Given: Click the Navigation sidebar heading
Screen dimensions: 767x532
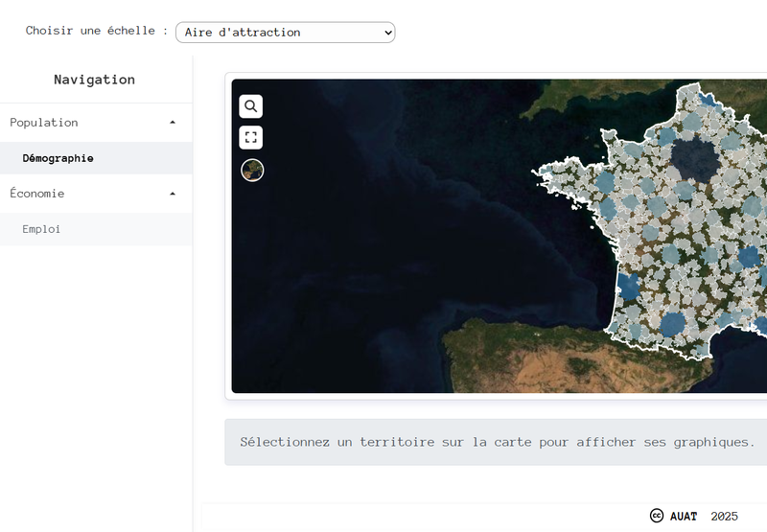Looking at the screenshot, I should pyautogui.click(x=94, y=80).
